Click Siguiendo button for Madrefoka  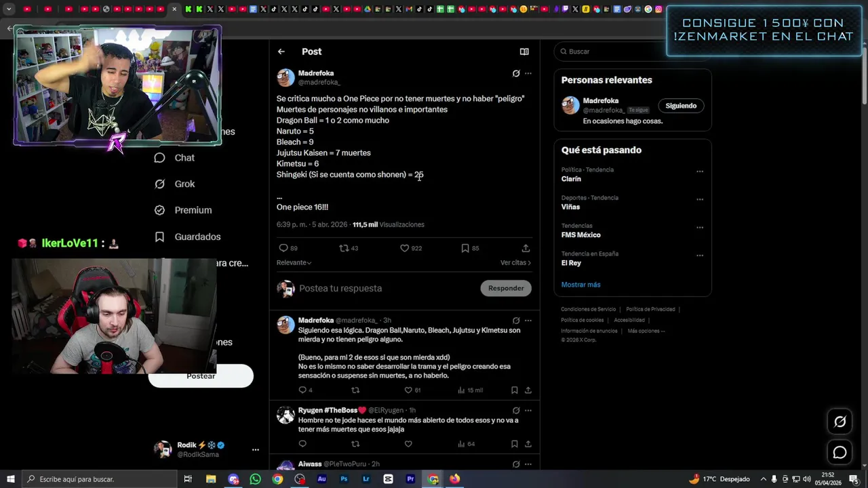click(681, 106)
